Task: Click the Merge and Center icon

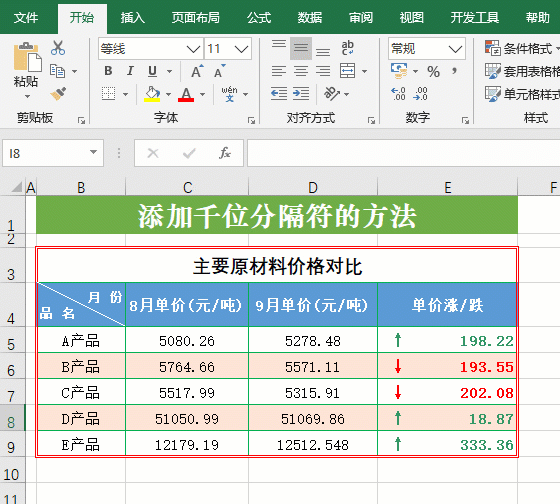Action: [x=348, y=71]
